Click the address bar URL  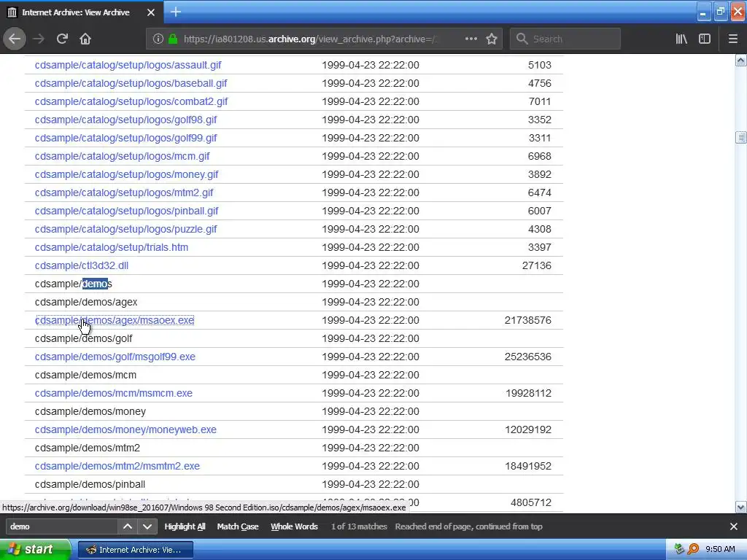point(309,39)
